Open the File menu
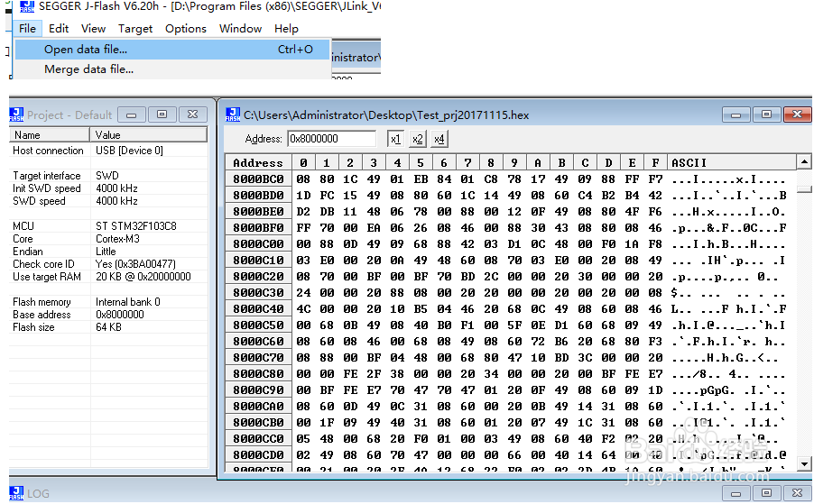The width and height of the screenshot is (814, 504). pos(27,29)
